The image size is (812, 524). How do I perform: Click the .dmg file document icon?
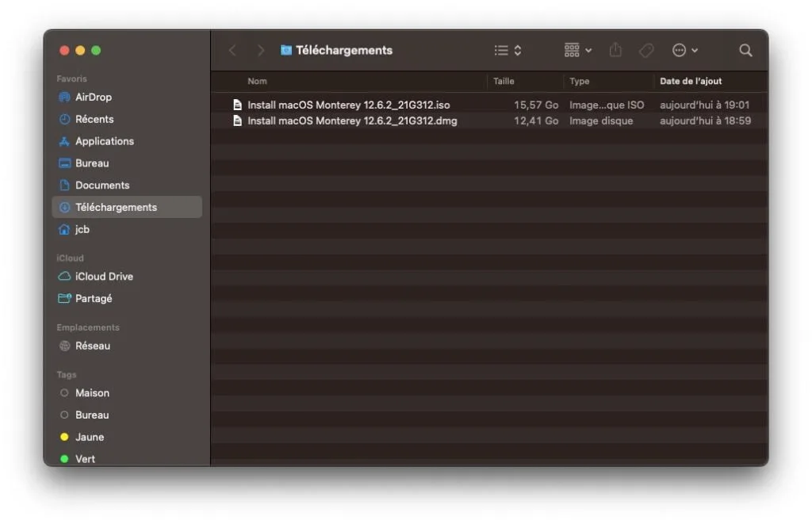point(237,120)
